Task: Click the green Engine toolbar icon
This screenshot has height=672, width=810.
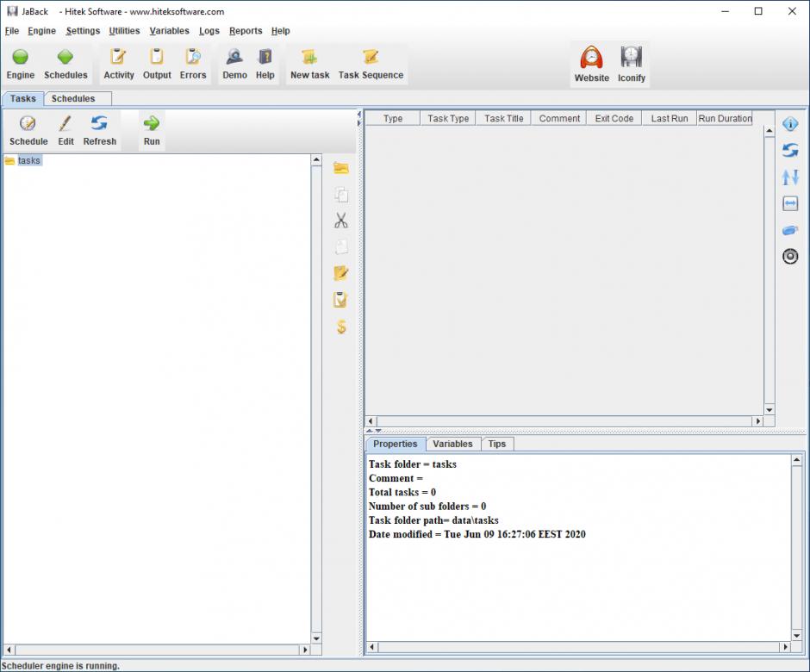Action: coord(20,57)
